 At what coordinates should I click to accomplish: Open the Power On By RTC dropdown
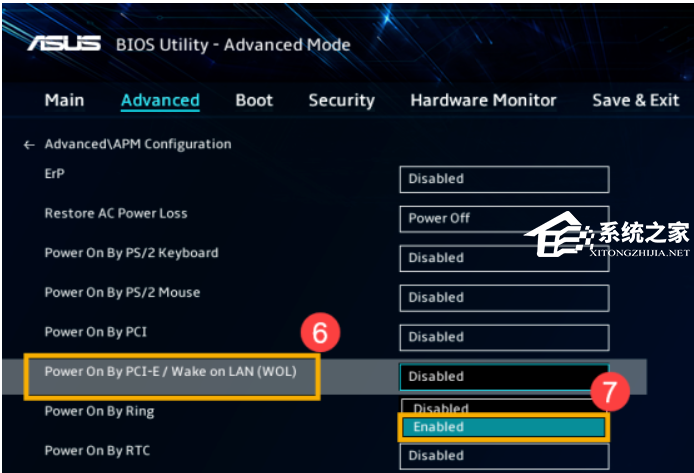pyautogui.click(x=504, y=456)
